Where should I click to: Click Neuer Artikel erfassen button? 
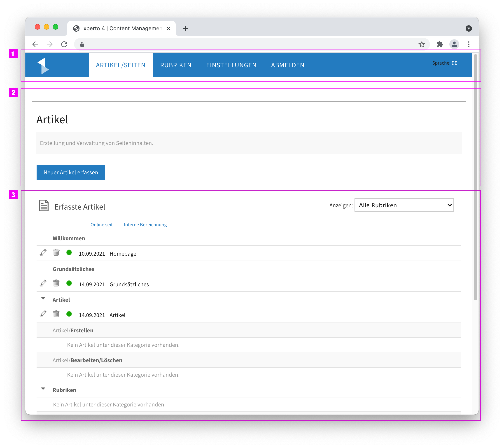pos(71,172)
